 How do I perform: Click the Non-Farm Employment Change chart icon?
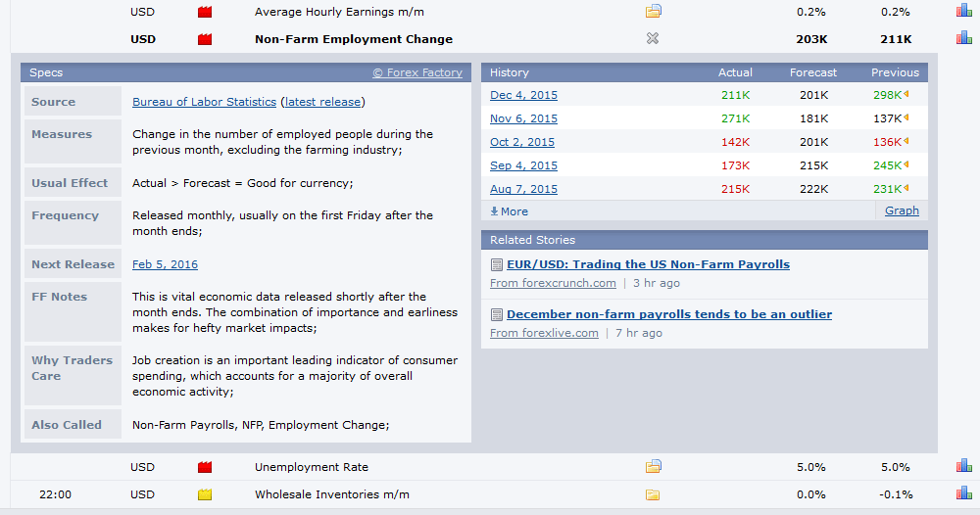click(x=964, y=39)
